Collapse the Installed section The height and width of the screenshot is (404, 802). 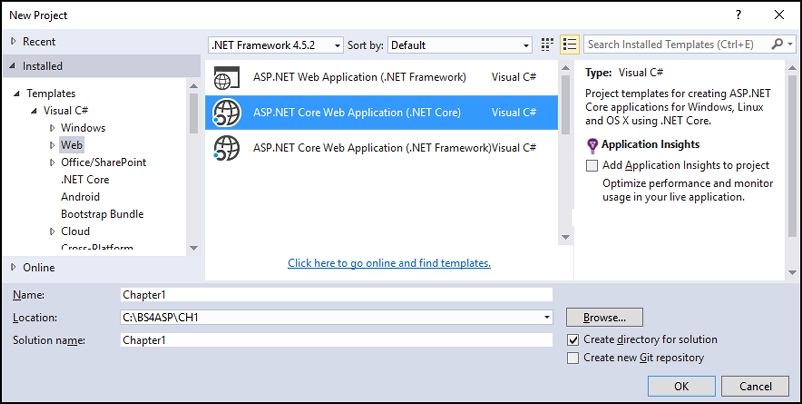click(x=13, y=66)
